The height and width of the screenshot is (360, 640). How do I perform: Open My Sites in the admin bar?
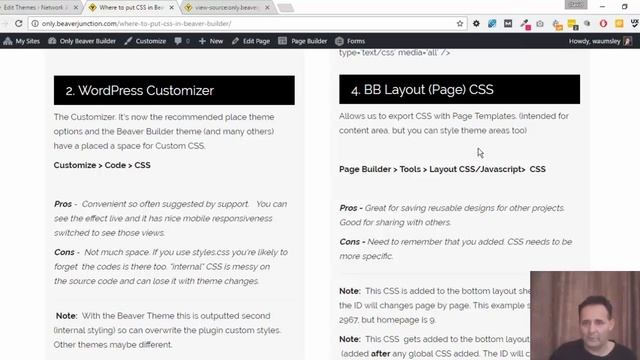[21, 41]
